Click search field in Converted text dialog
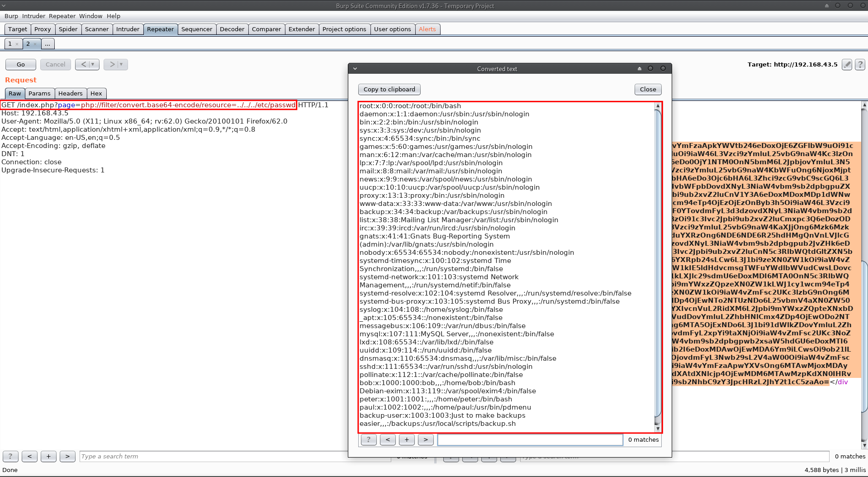 click(x=530, y=439)
